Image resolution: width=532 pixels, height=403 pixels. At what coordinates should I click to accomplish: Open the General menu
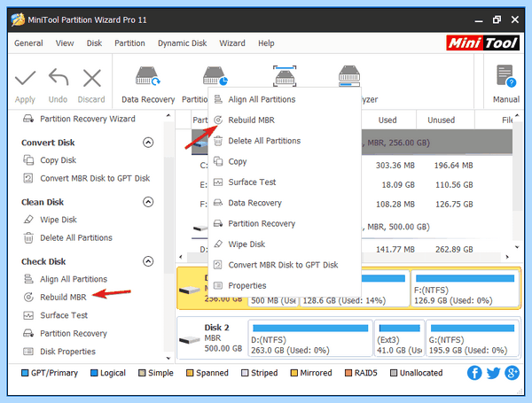[x=28, y=43]
